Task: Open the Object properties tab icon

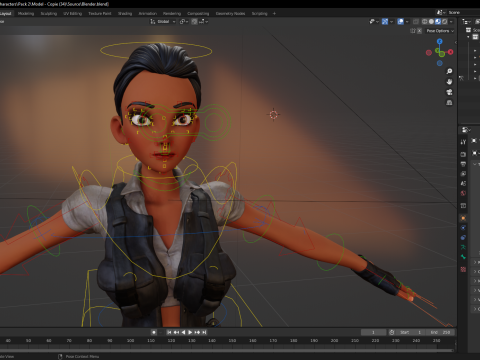Action: coord(463,218)
